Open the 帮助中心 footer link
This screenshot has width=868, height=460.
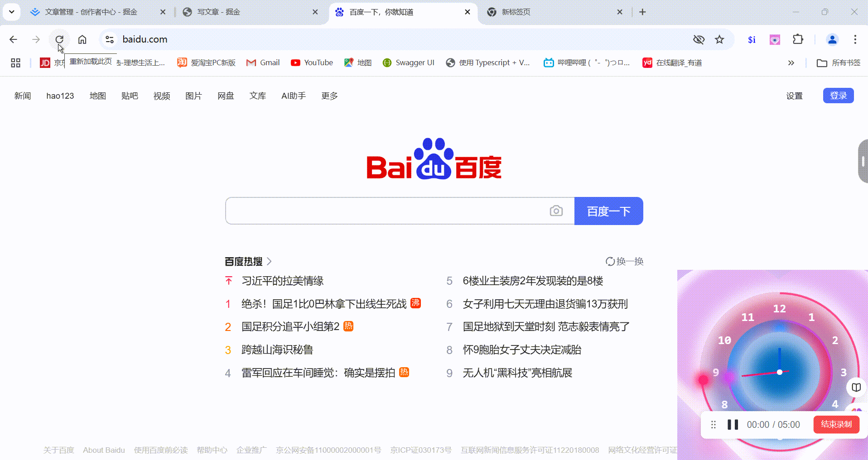click(x=212, y=450)
